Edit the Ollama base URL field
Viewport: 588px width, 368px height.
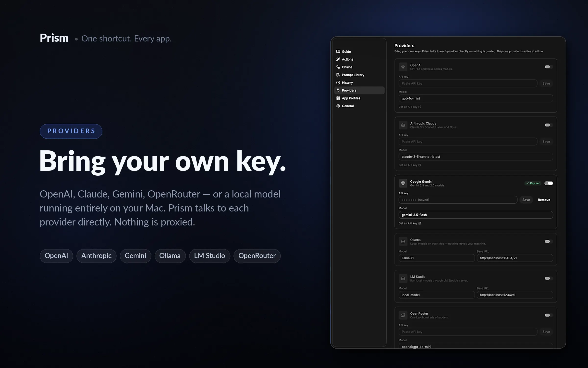[515, 258]
